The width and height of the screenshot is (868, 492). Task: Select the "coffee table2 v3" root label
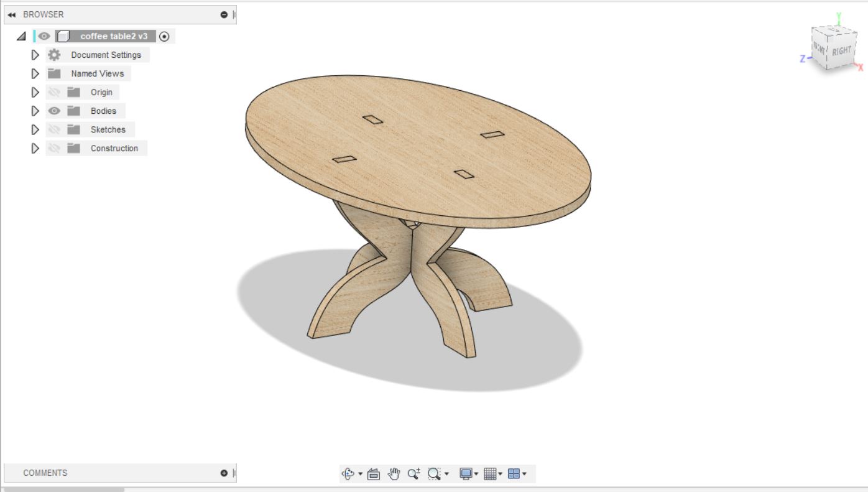pyautogui.click(x=114, y=36)
